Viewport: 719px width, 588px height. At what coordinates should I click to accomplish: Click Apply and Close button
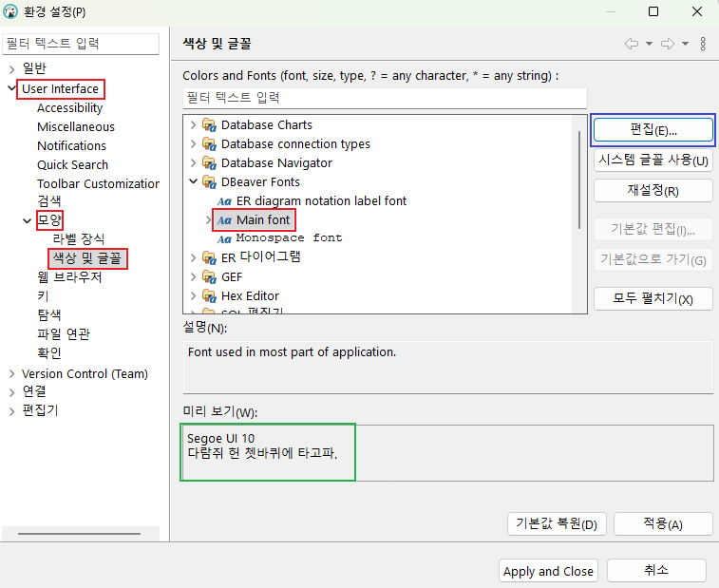tap(548, 571)
